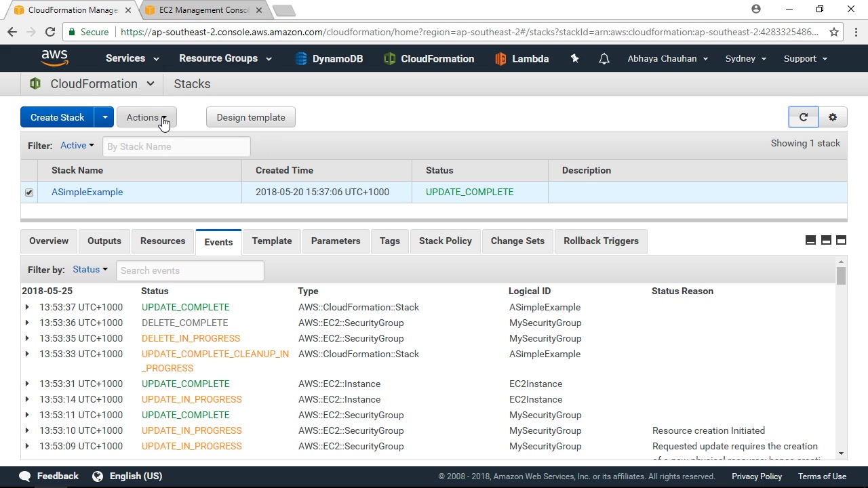Open the Status filter dropdown for events
868x488 pixels.
point(90,269)
